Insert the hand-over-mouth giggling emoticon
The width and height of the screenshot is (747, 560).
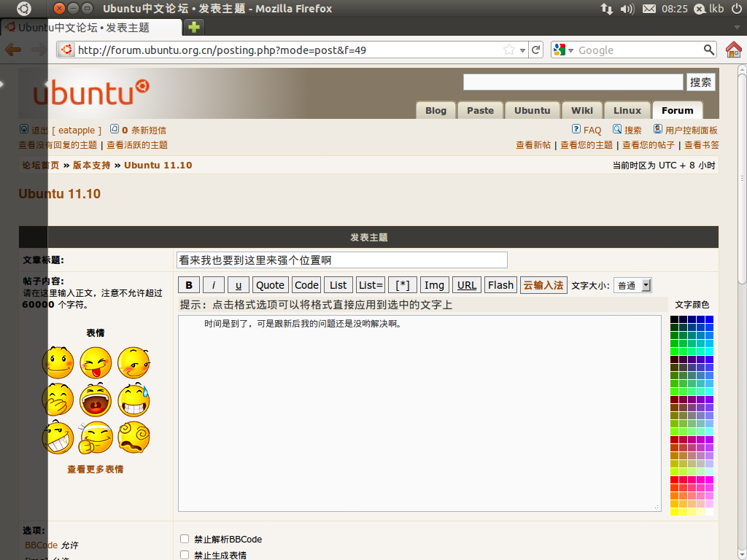(58, 400)
